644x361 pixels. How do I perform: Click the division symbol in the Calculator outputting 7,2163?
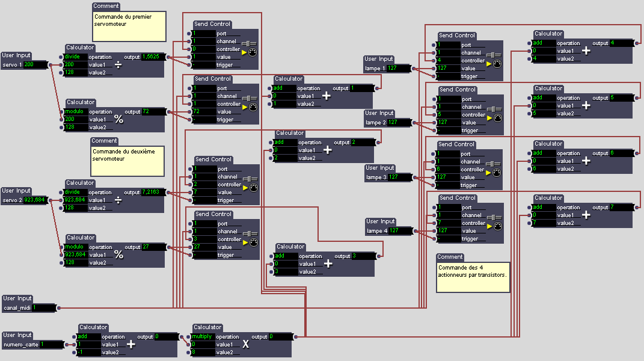pyautogui.click(x=118, y=200)
